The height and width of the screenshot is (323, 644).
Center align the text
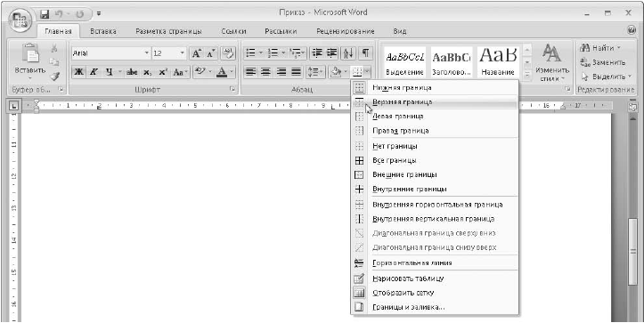[x=265, y=72]
